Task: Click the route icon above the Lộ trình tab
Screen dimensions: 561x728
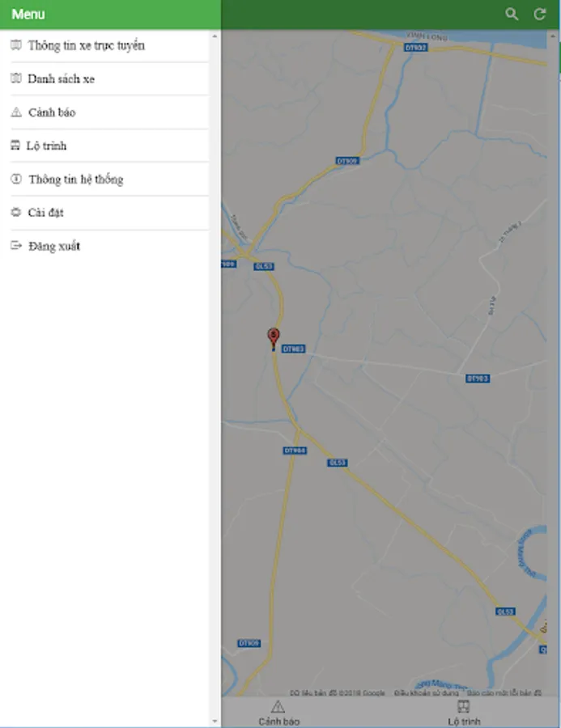Action: click(462, 706)
